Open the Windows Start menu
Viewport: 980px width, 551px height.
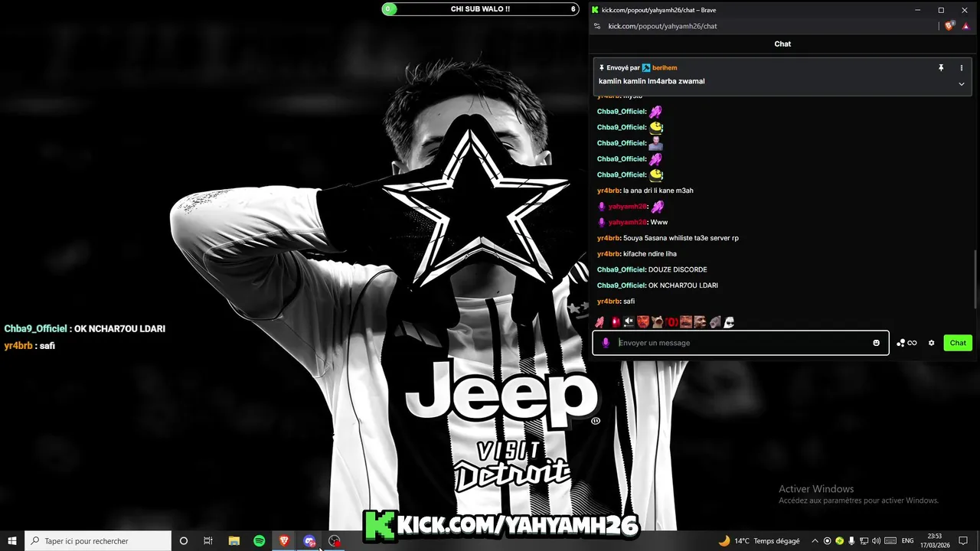[12, 541]
